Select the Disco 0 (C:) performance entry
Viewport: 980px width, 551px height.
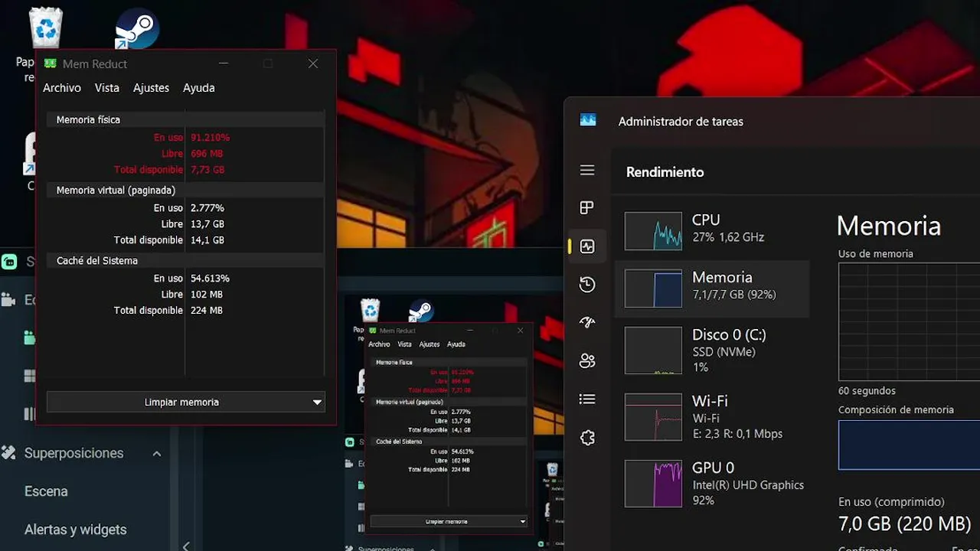click(x=712, y=350)
